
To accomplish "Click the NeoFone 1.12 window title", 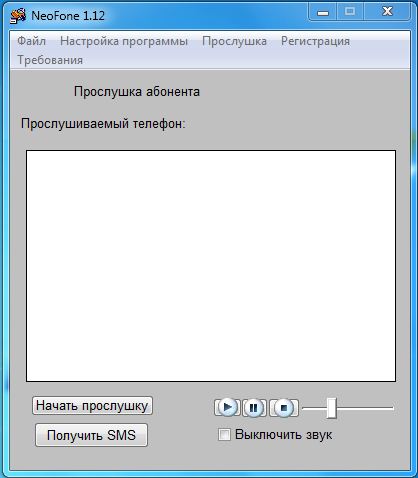I will [68, 16].
